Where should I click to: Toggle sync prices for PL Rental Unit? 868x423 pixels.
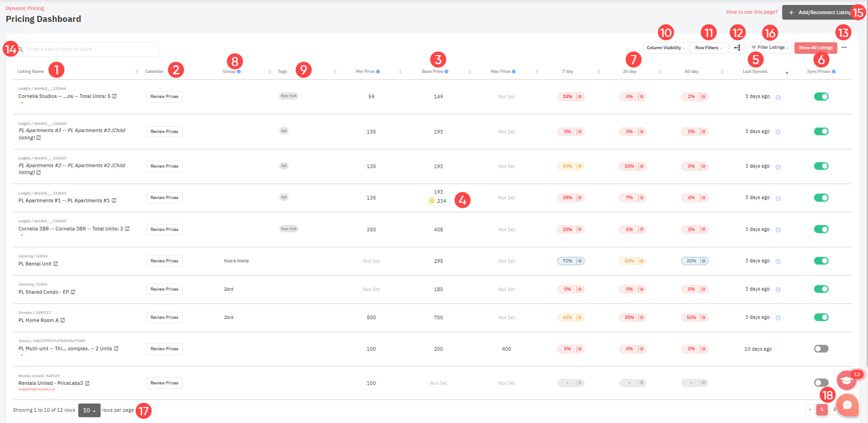coord(821,261)
